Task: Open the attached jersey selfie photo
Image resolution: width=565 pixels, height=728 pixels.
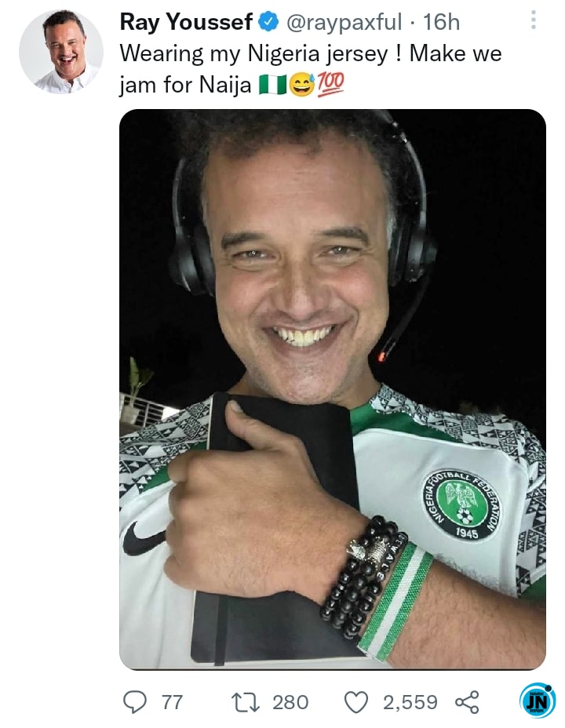Action: (333, 389)
